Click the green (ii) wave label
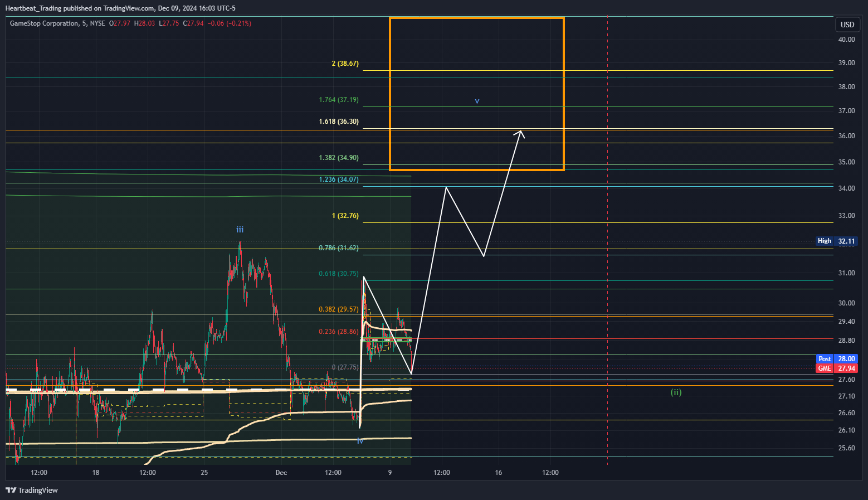The width and height of the screenshot is (868, 500). [676, 392]
